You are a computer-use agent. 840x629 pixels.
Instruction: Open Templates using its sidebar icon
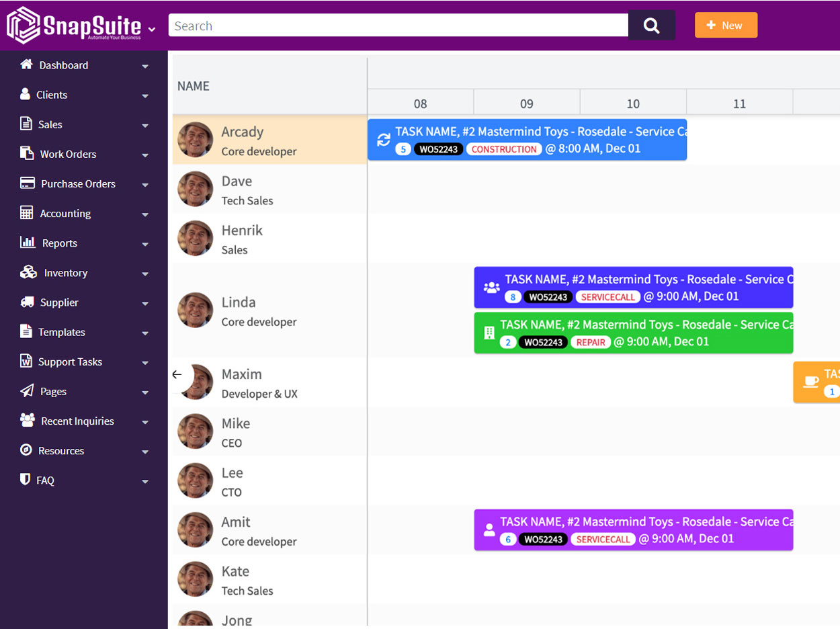tap(26, 331)
